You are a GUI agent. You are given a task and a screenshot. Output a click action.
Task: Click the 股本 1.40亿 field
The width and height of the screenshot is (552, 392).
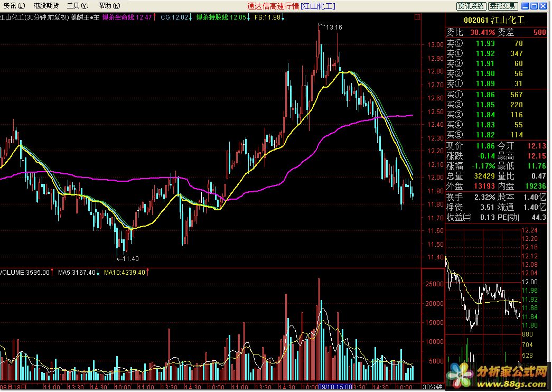coord(521,197)
